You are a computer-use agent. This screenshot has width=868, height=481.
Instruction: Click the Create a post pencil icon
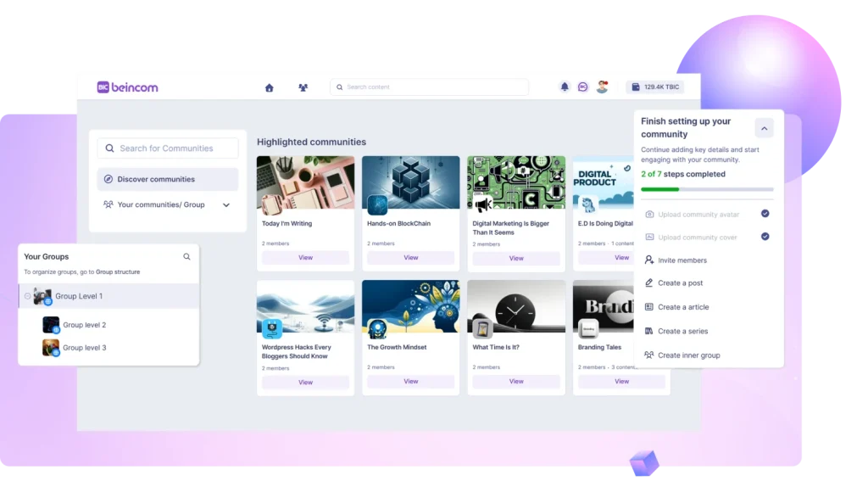[648, 282]
